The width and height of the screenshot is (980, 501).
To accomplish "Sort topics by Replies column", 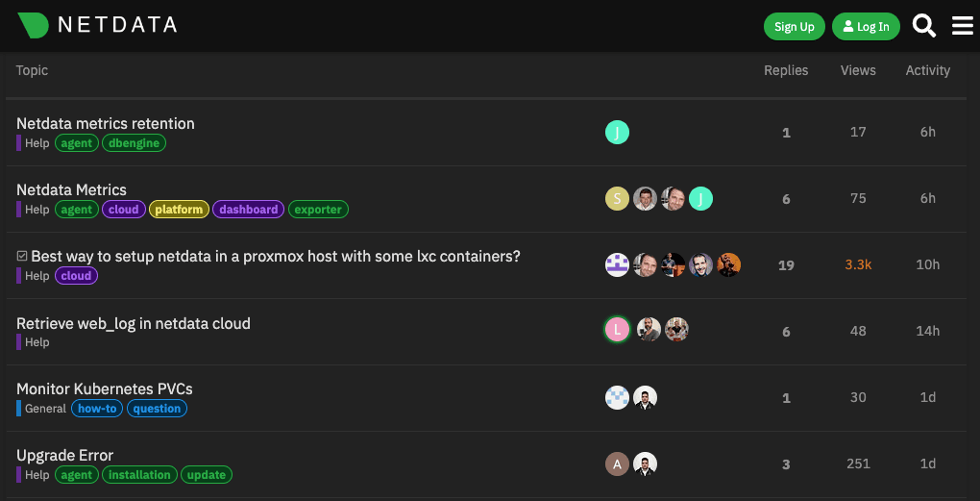I will click(x=786, y=70).
